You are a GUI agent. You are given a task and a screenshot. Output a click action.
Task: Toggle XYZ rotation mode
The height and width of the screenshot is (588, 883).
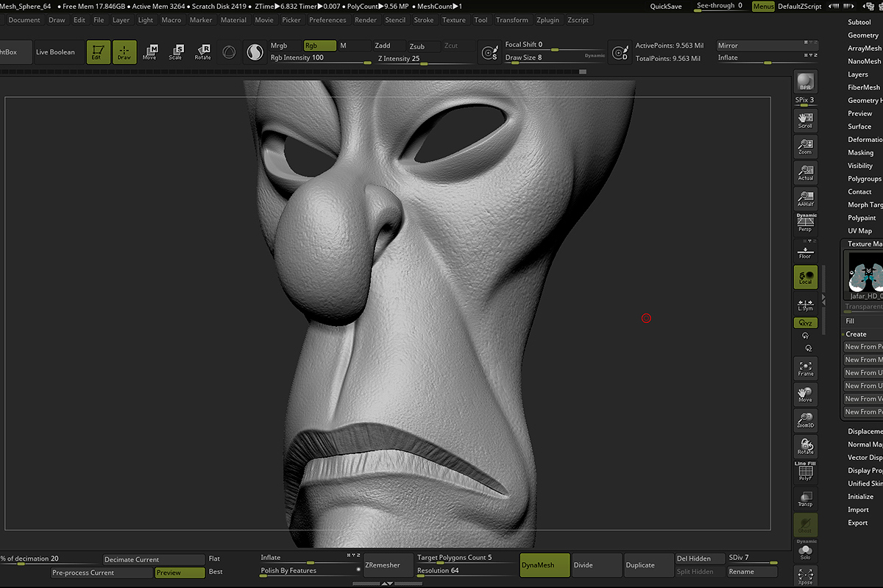[x=805, y=323]
